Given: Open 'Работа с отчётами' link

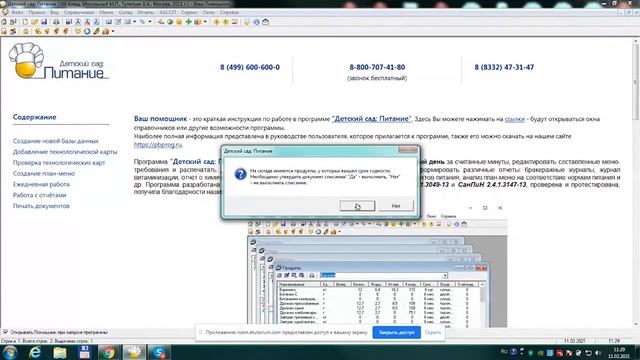Looking at the screenshot, I should (39, 195).
